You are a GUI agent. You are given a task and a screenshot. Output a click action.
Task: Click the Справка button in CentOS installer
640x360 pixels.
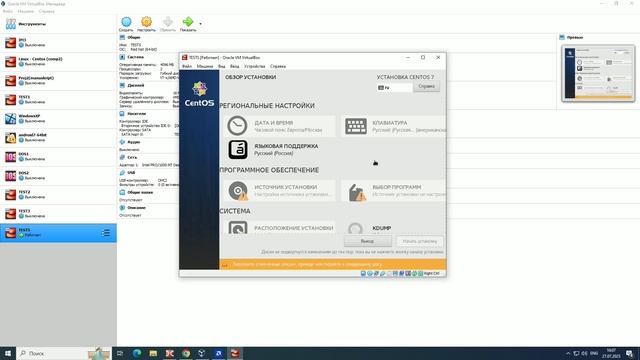[x=426, y=87]
